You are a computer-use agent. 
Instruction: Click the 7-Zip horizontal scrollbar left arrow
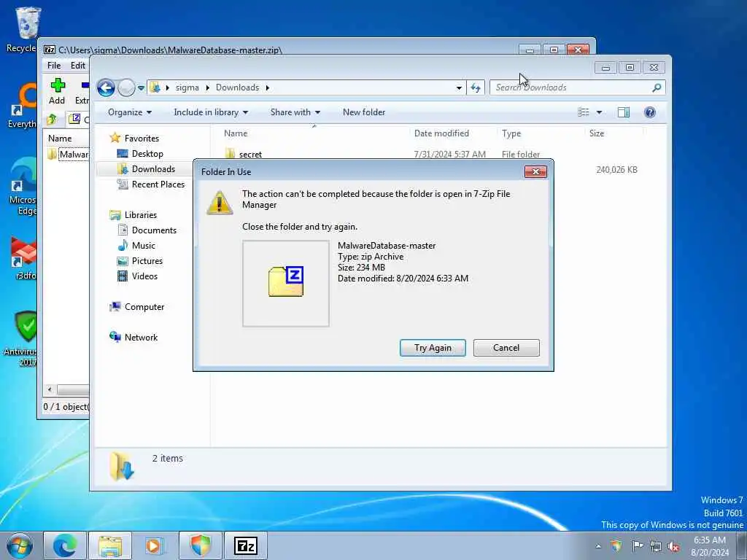pos(50,390)
